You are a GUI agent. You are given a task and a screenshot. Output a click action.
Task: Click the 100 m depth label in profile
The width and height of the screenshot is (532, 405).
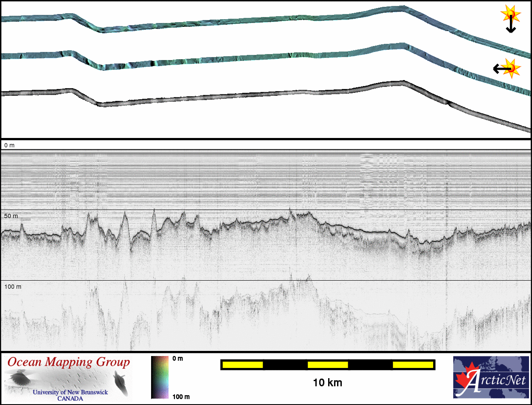pos(13,287)
